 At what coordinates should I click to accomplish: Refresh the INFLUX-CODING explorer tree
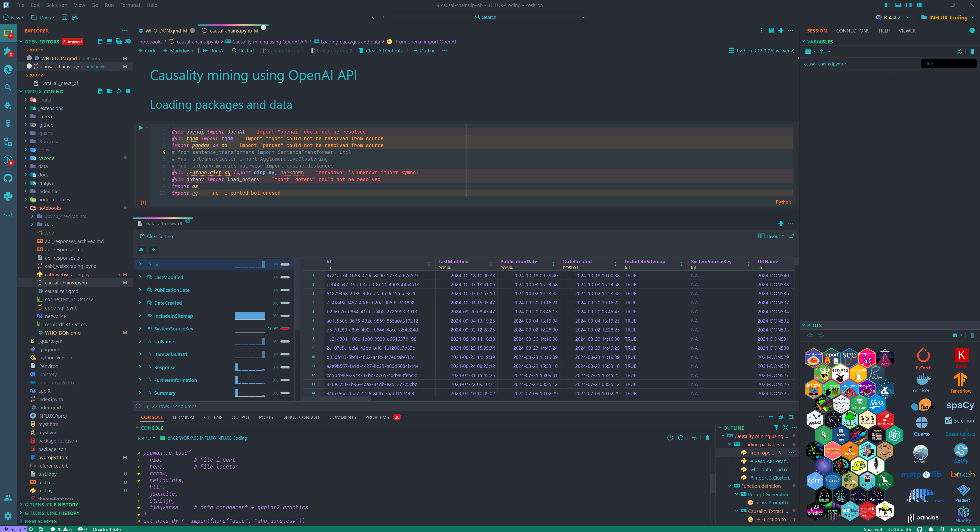click(119, 91)
